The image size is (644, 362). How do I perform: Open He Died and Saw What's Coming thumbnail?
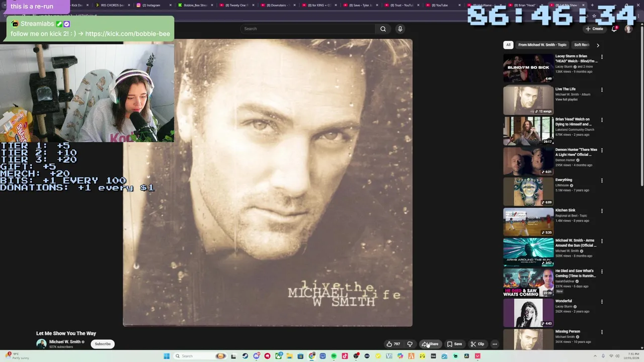click(x=528, y=282)
